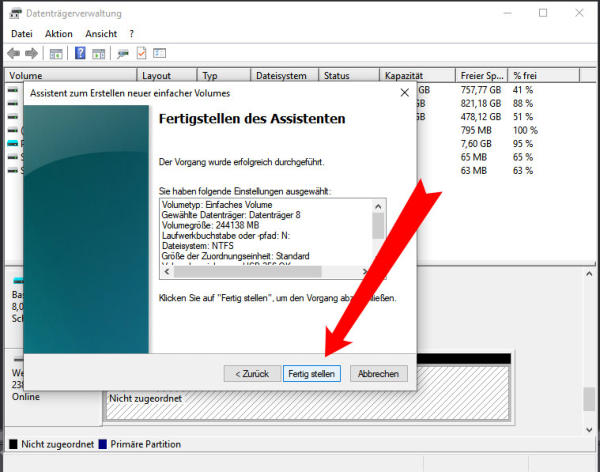This screenshot has width=600, height=472.
Task: Click the view settings list toolbar icon
Action: pos(160,53)
